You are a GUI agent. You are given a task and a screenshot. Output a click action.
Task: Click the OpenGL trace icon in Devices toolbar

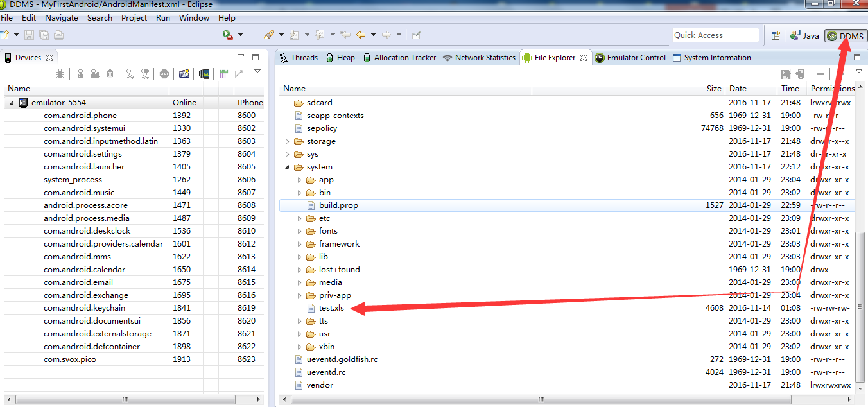pyautogui.click(x=239, y=74)
